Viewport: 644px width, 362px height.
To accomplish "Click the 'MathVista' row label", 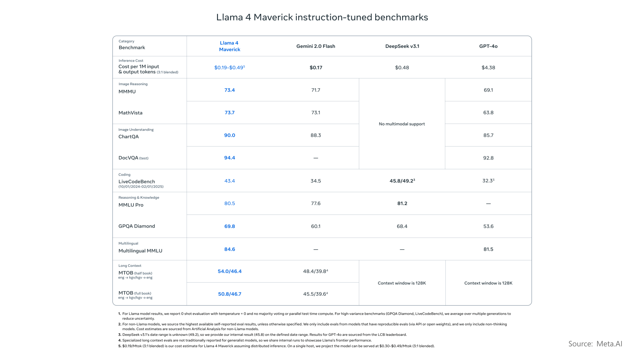I will (x=130, y=113).
